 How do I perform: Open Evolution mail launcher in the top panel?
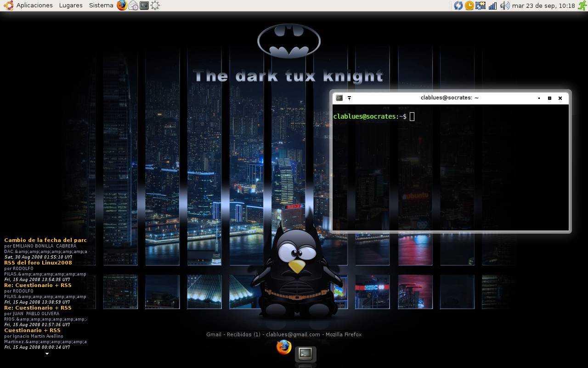pyautogui.click(x=133, y=6)
